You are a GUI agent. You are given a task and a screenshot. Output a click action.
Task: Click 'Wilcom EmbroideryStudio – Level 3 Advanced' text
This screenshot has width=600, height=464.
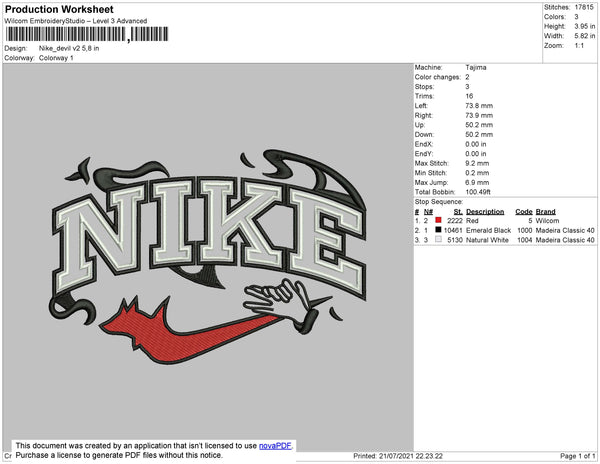pyautogui.click(x=76, y=21)
